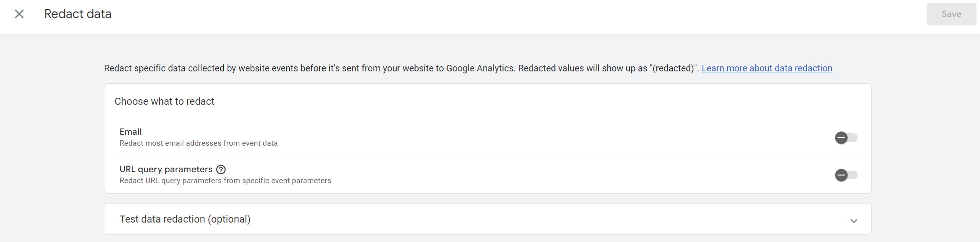Turn on URL query parameters redaction toggle
The image size is (980, 242).
(x=846, y=175)
